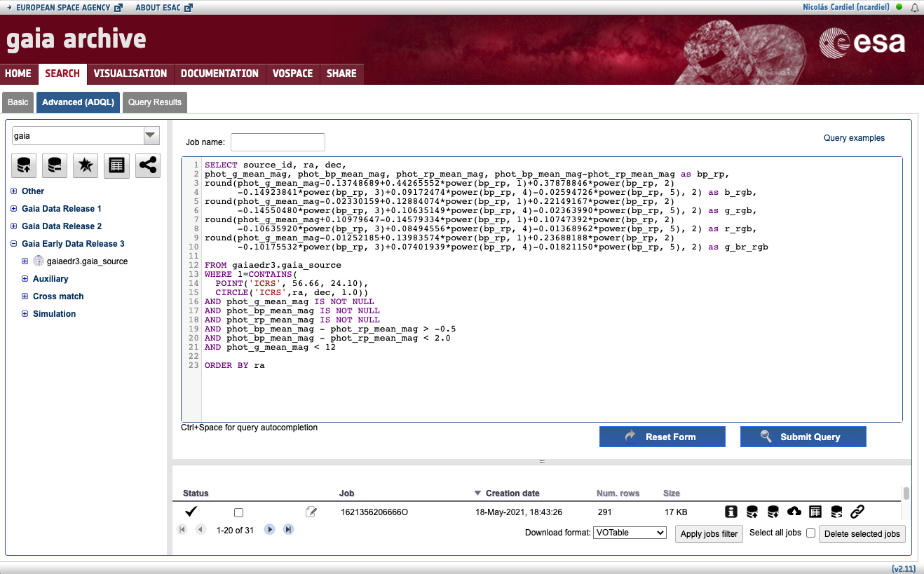Click the Job column header
Image resolution: width=924 pixels, height=574 pixels.
346,493
